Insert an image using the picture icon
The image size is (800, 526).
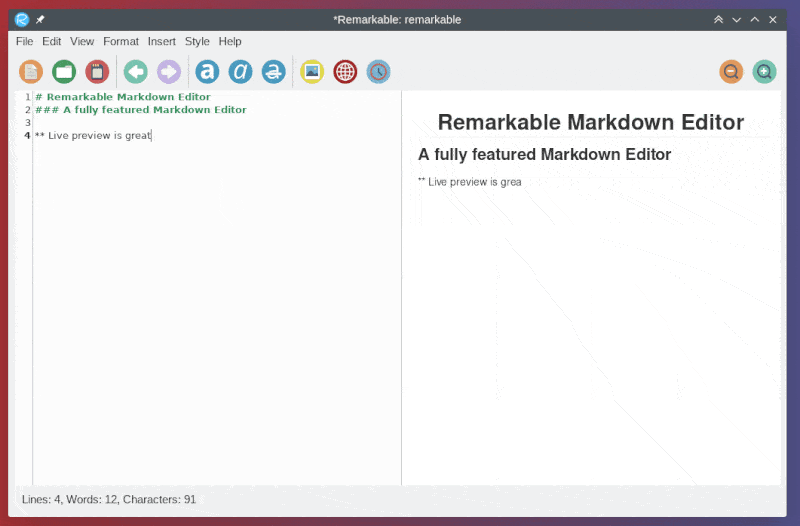[x=312, y=71]
